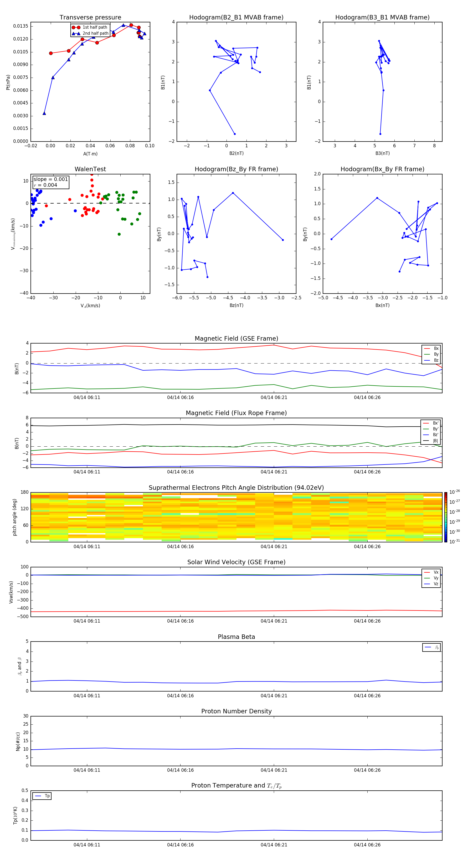This screenshot has width=473, height=868.
Task: Click "Bx'" legend entry in Flux Rope plot
Action: click(x=431, y=423)
